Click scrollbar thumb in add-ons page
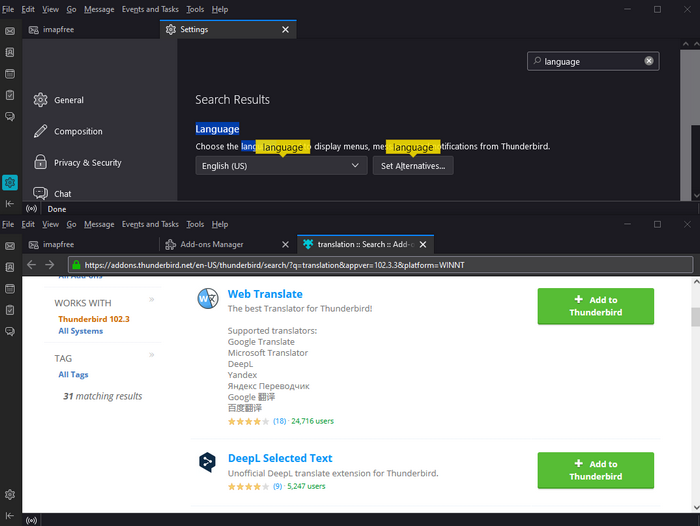 point(696,317)
